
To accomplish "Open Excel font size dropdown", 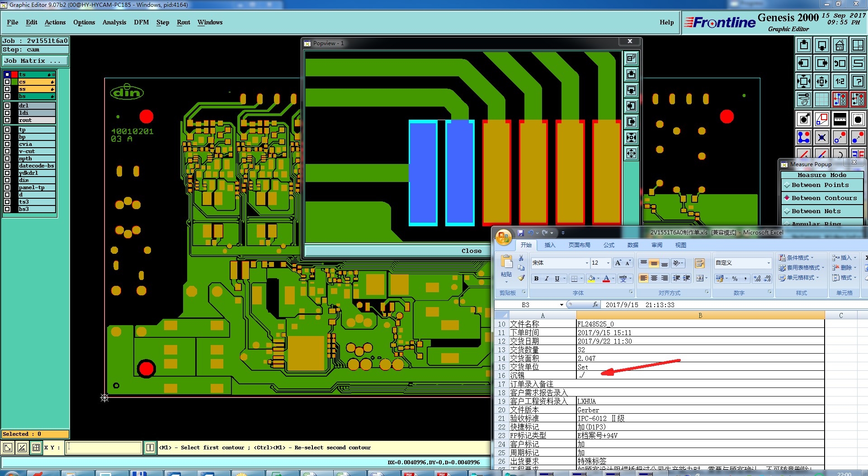I will click(608, 263).
